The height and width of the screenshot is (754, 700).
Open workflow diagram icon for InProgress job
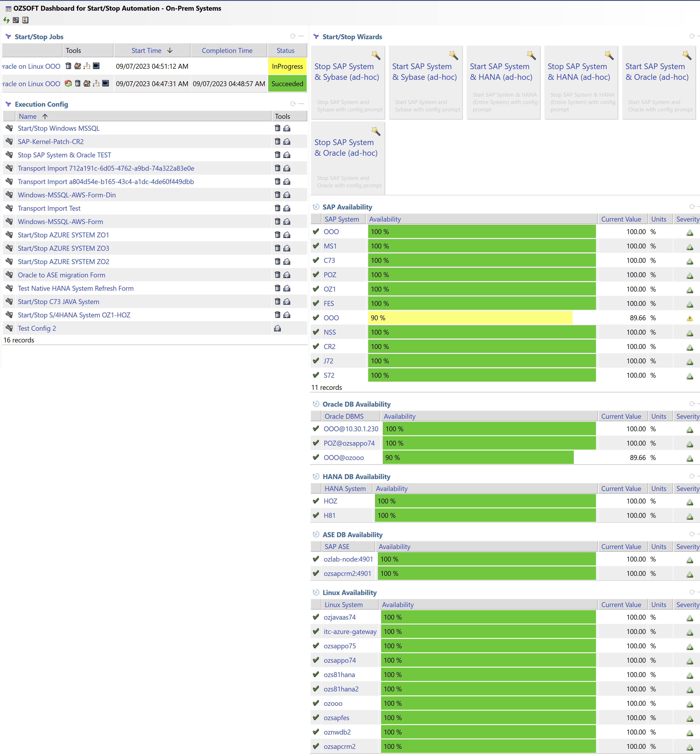pos(87,66)
